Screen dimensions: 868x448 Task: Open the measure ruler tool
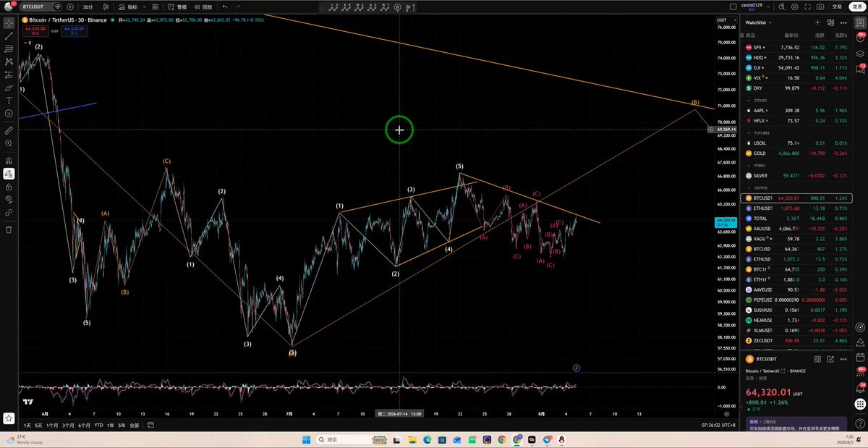coord(9,131)
